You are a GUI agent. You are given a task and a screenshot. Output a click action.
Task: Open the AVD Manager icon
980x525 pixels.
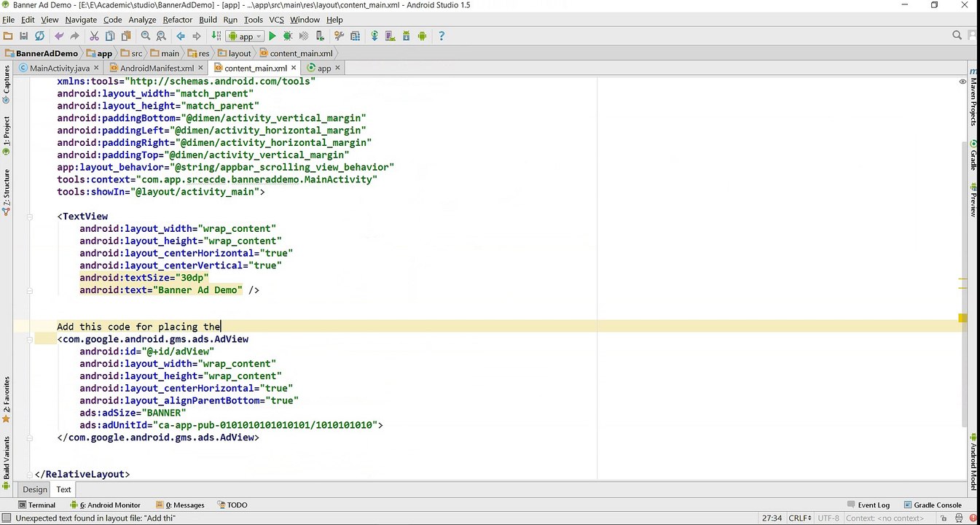[390, 36]
